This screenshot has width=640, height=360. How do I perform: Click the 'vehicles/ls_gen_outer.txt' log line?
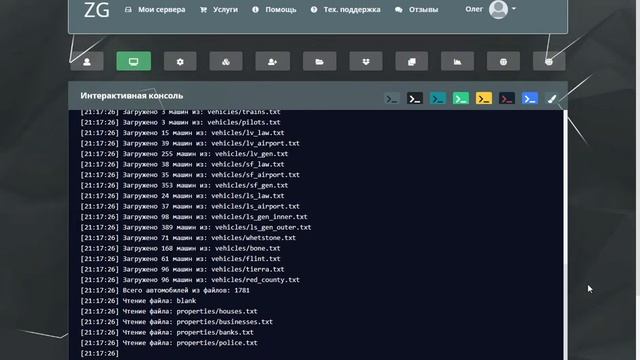(196, 227)
